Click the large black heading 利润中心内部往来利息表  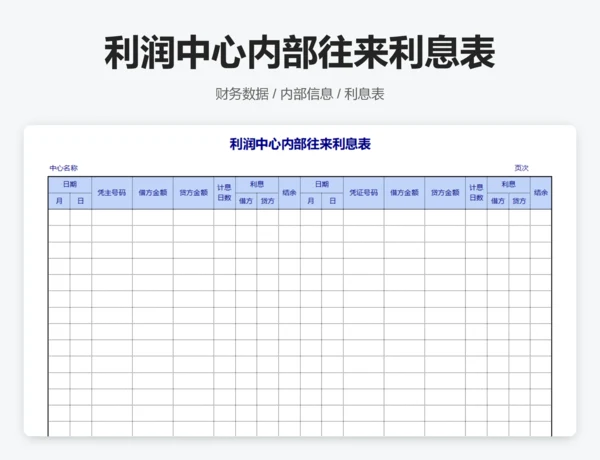point(300,52)
